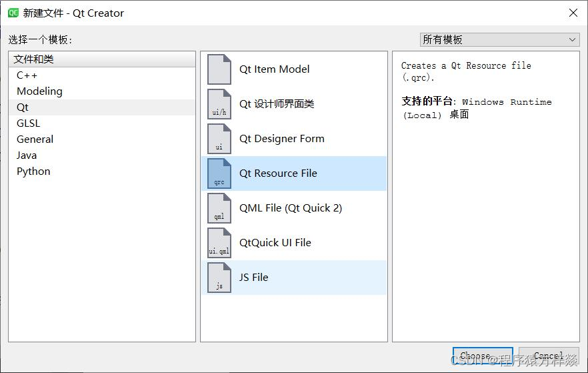Choose the QtQuick UI File template
The width and height of the screenshot is (588, 373).
294,243
